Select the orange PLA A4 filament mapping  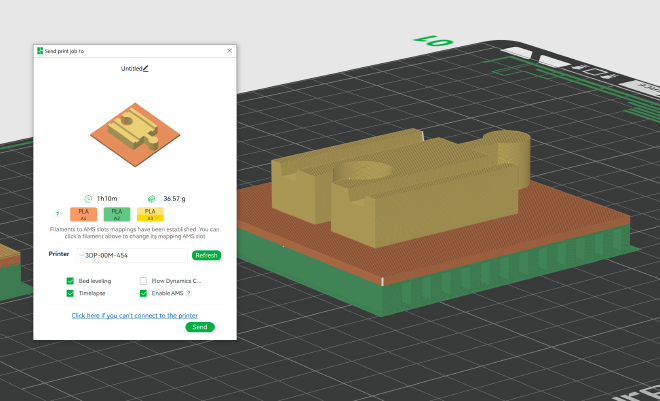[x=84, y=214]
